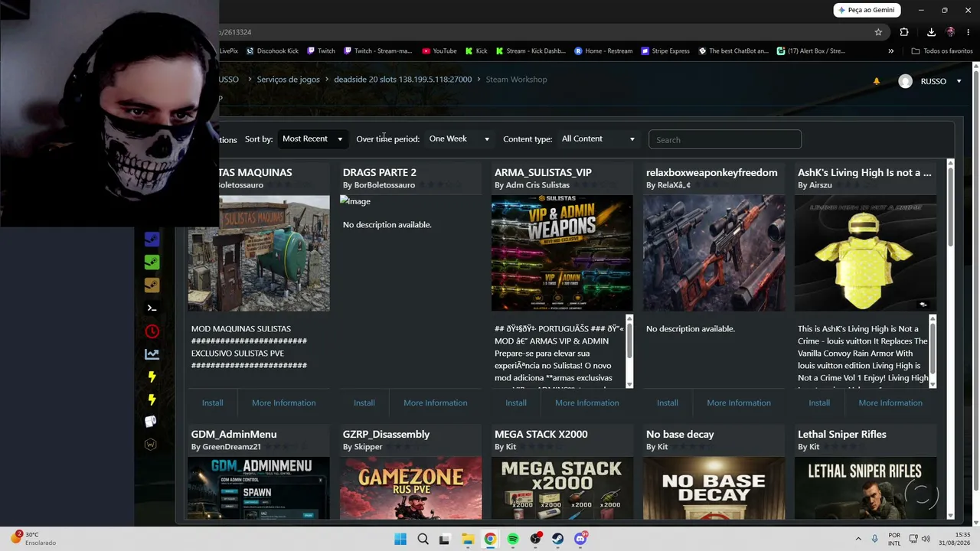Click the GDM_AdminMenu mod title

[234, 434]
